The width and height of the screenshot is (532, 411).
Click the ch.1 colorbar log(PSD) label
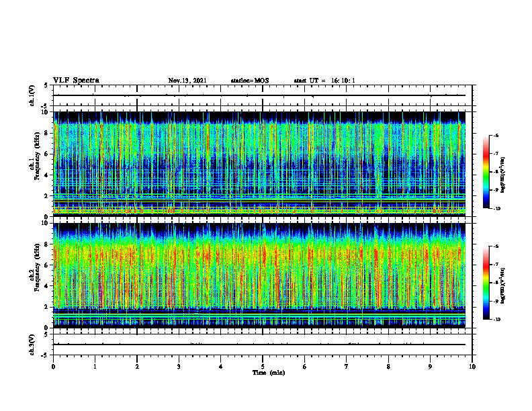click(x=503, y=175)
